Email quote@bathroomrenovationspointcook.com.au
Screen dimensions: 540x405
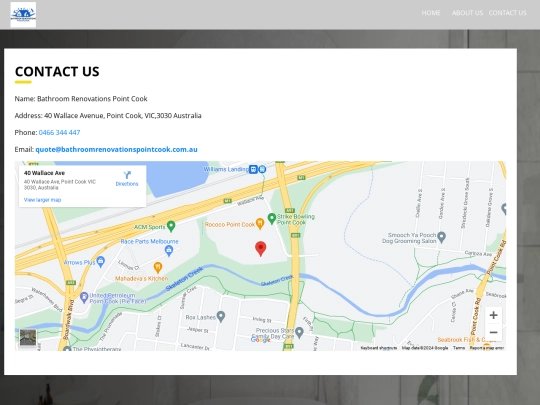[116, 149]
